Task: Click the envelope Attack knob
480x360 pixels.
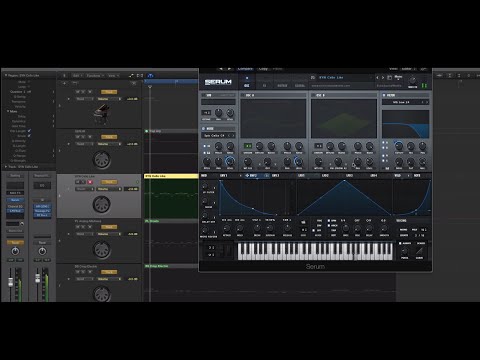Action: [x=226, y=229]
